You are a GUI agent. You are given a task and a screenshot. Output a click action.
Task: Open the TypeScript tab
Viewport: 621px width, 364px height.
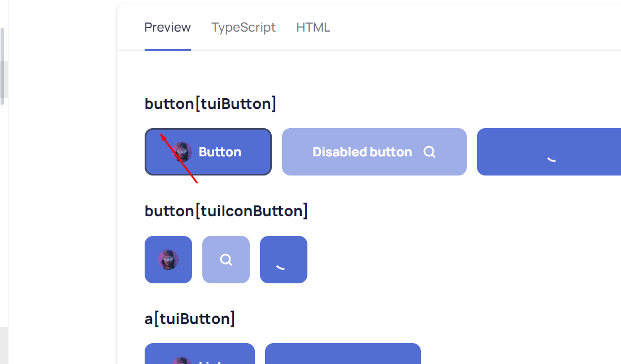(244, 27)
